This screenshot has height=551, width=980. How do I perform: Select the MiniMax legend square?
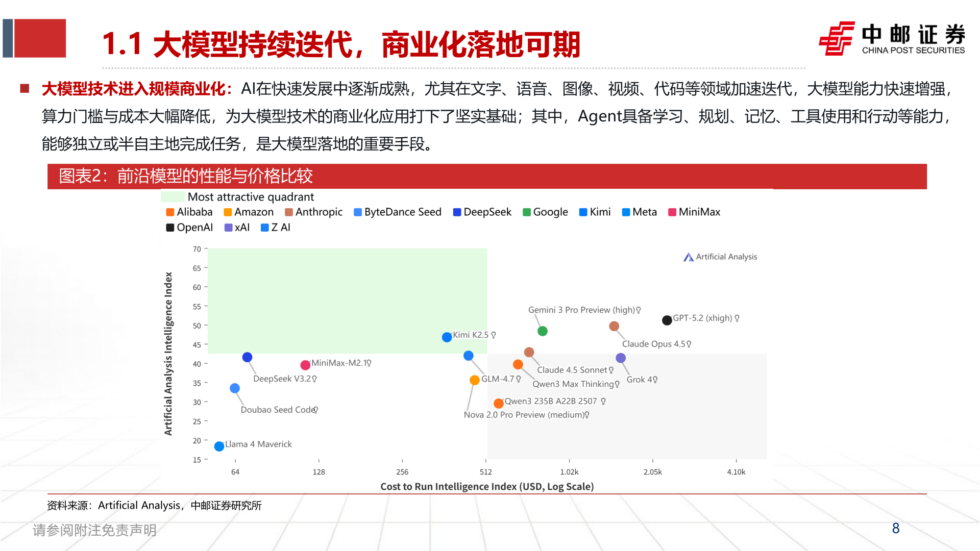click(x=673, y=212)
